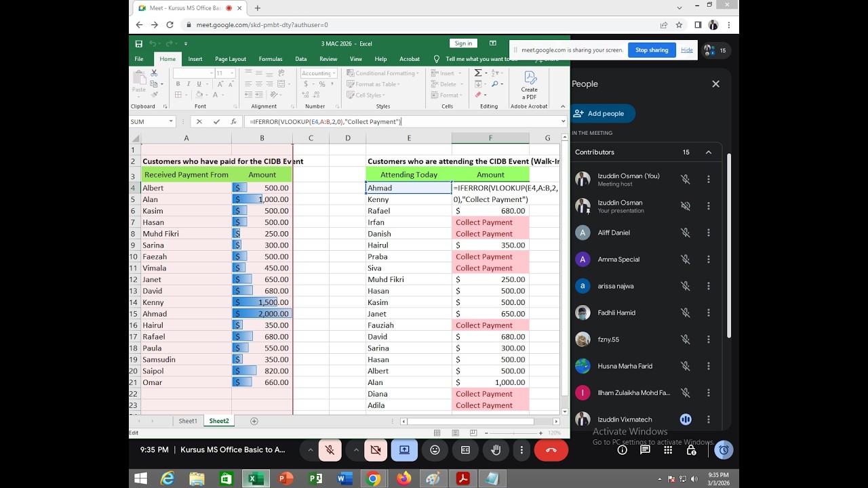The image size is (868, 488).
Task: Open Find & Select magnifier tool
Action: tap(494, 84)
